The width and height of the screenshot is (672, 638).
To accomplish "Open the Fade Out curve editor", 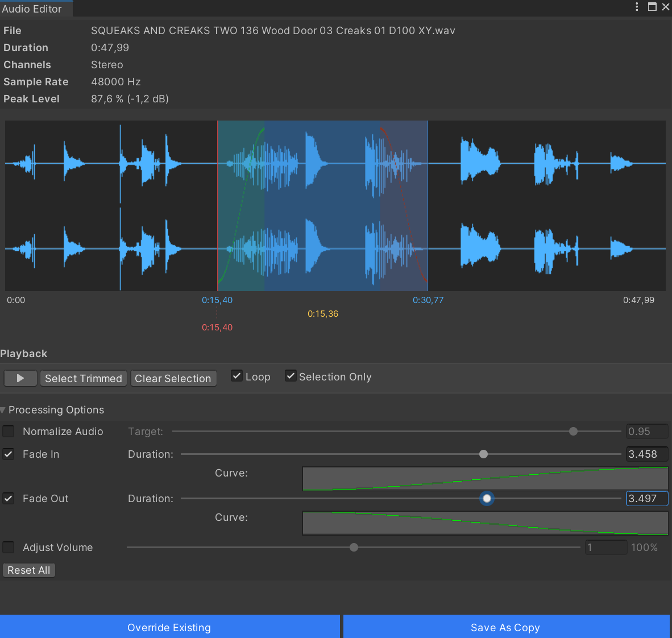I will [485, 523].
